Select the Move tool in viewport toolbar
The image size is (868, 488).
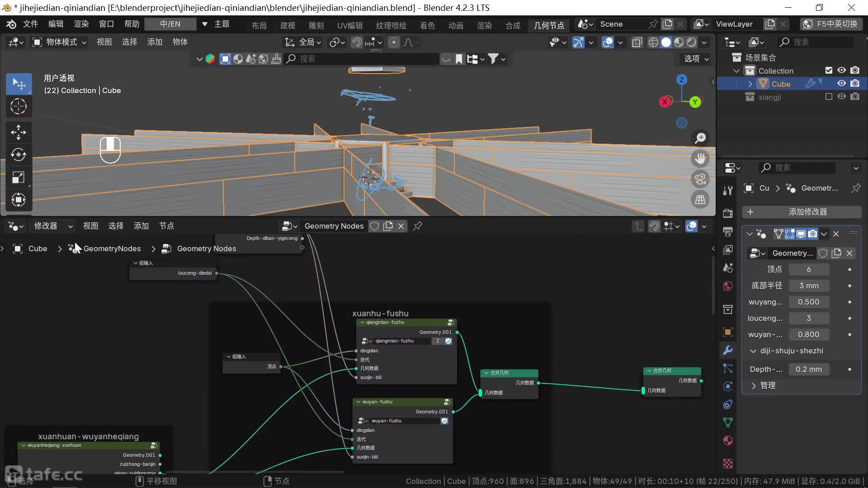[18, 132]
